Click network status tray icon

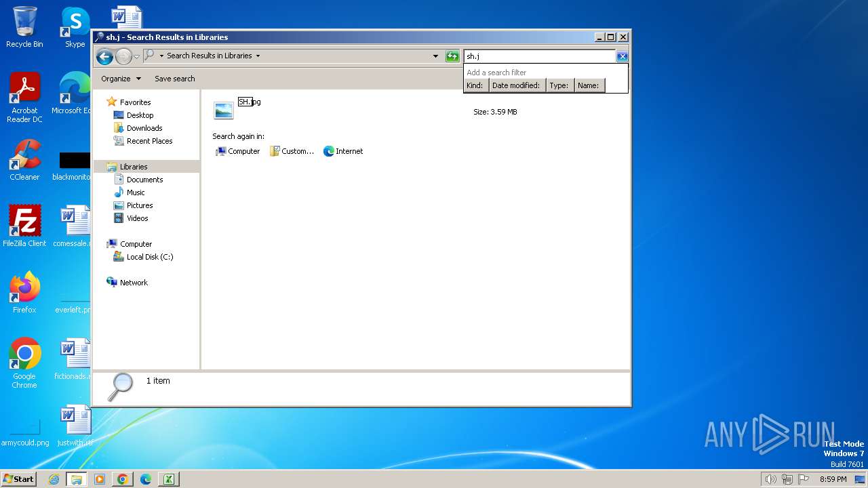(x=787, y=479)
